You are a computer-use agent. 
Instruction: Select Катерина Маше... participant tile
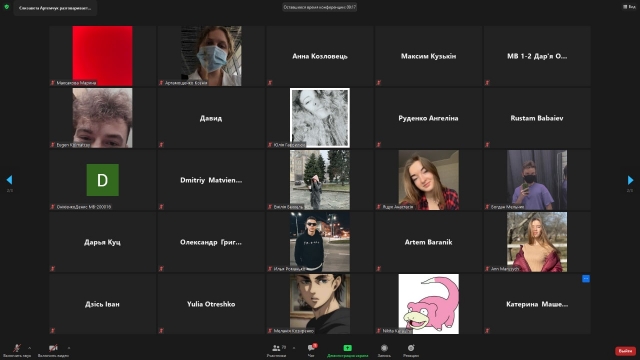tap(537, 304)
